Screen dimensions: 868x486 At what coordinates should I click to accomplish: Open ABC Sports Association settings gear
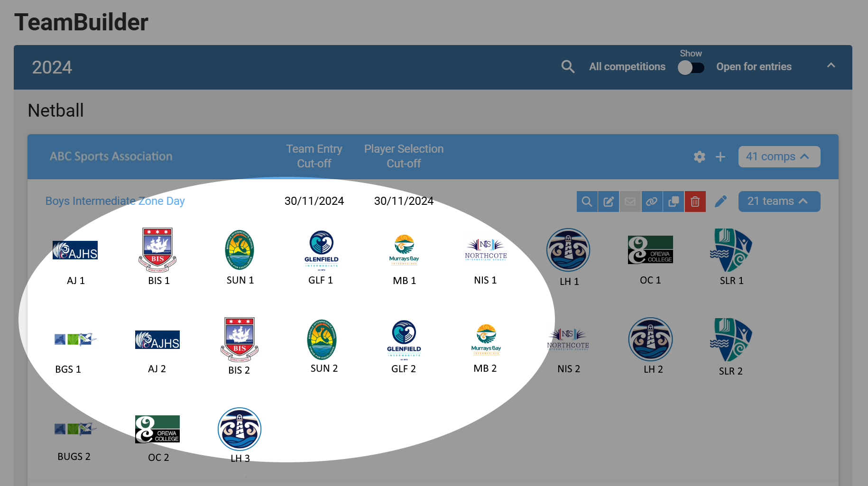point(699,157)
